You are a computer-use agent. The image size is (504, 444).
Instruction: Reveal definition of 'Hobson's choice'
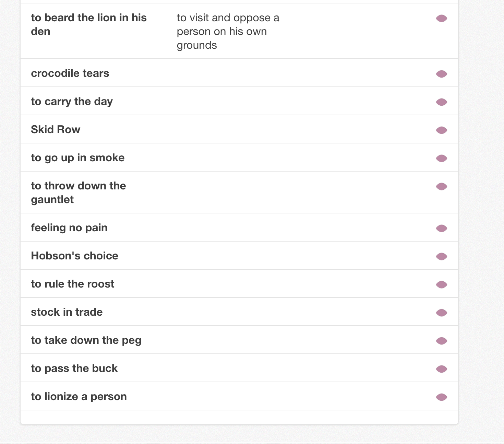coord(441,256)
